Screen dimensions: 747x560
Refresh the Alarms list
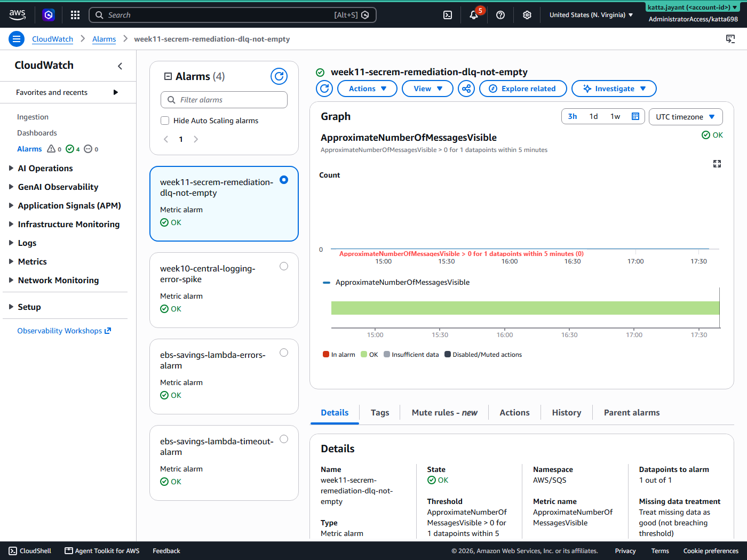pos(279,76)
